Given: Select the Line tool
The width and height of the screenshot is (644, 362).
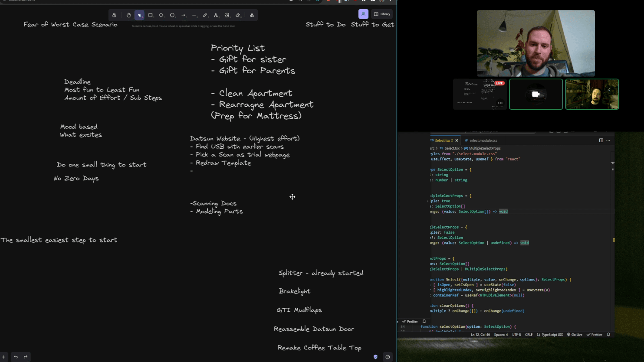Looking at the screenshot, I should click(194, 15).
